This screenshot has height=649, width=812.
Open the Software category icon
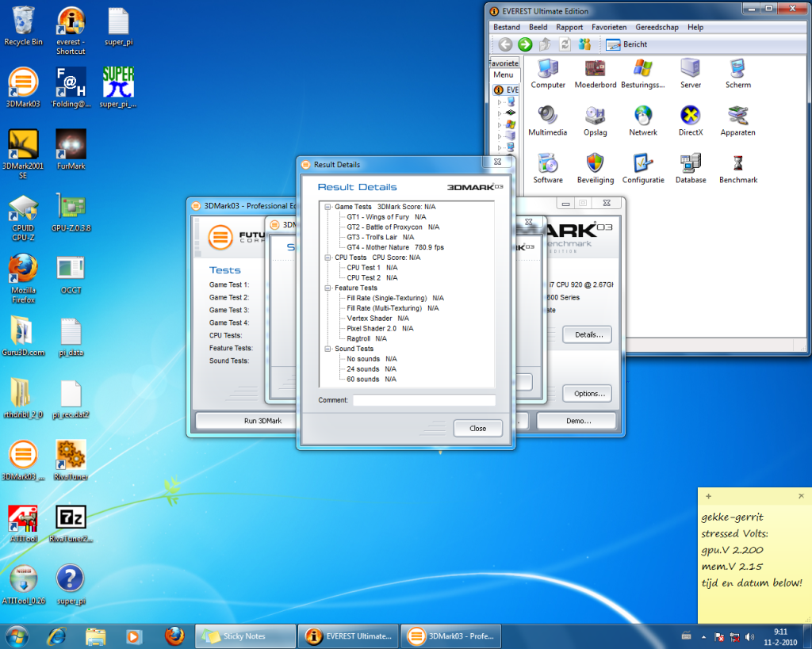click(548, 169)
